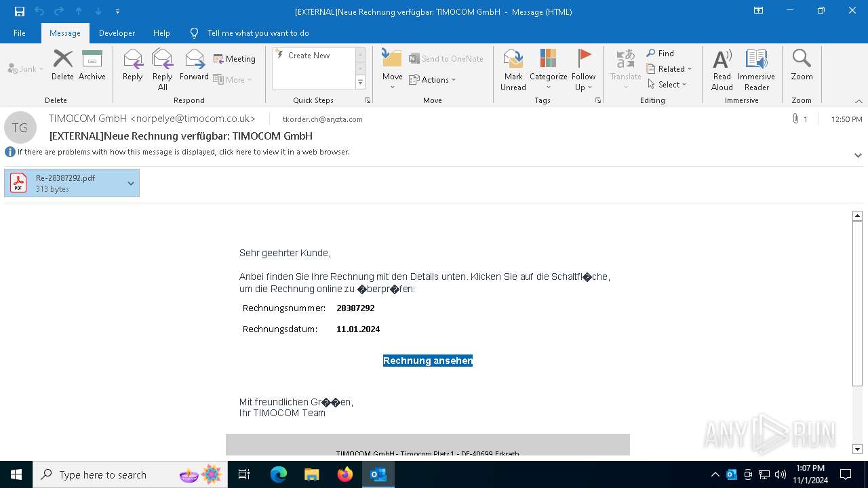The image size is (868, 488).
Task: Reply with a Meeting
Action: [235, 59]
